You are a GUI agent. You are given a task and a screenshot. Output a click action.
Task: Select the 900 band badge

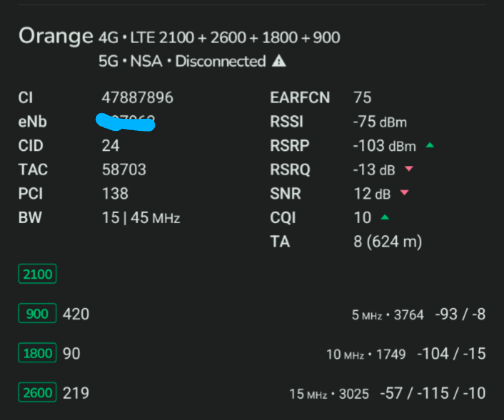[x=37, y=313]
